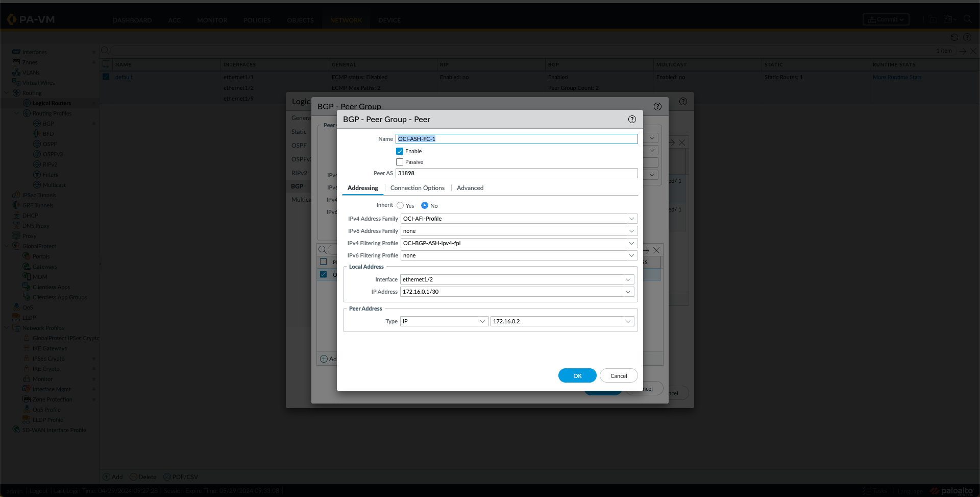Uncheck the Enable checkbox for the peer

click(400, 151)
